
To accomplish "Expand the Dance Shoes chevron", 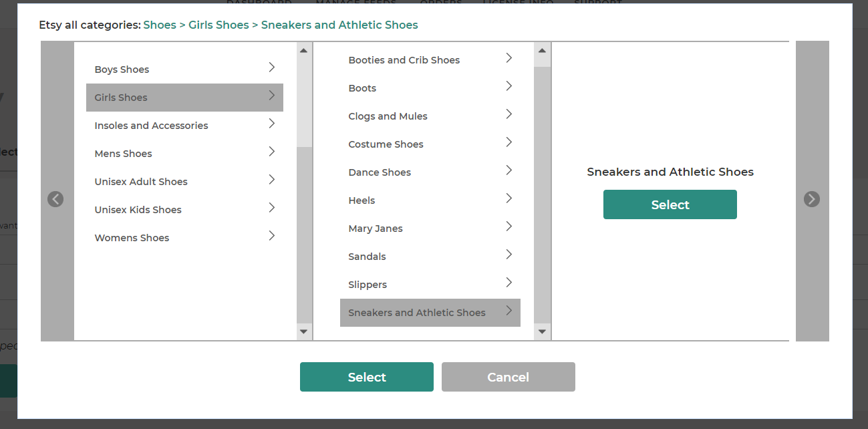I will pyautogui.click(x=509, y=170).
